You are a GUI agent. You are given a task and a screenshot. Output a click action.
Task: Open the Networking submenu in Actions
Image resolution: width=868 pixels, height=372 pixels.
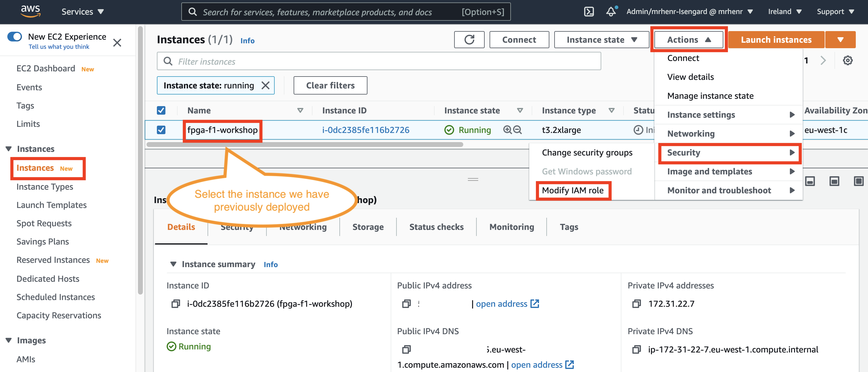729,134
